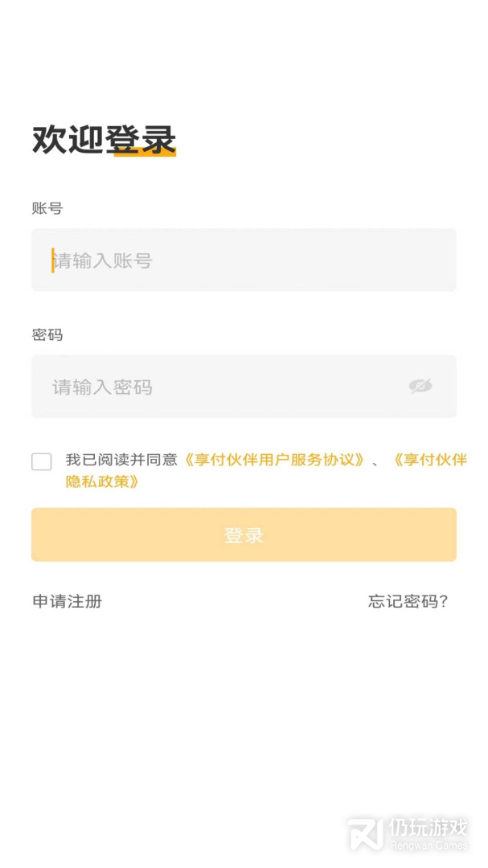Image resolution: width=488 pixels, height=868 pixels.
Task: Click the 仍玩游戏 watermark text
Action: [x=428, y=827]
